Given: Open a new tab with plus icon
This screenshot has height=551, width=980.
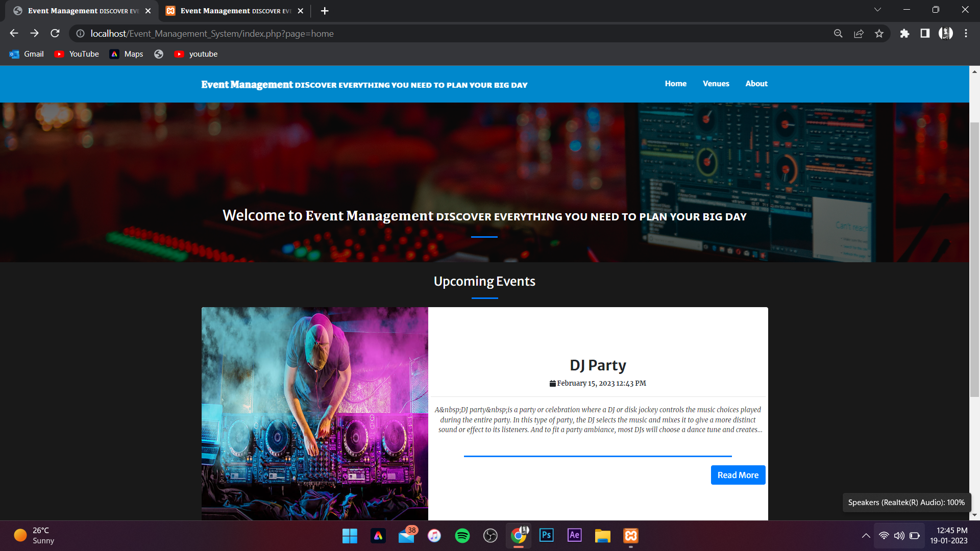Looking at the screenshot, I should 325,11.
